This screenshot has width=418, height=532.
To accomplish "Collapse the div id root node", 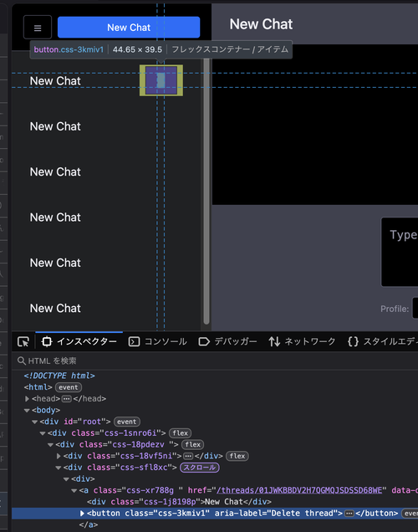I will 34,422.
